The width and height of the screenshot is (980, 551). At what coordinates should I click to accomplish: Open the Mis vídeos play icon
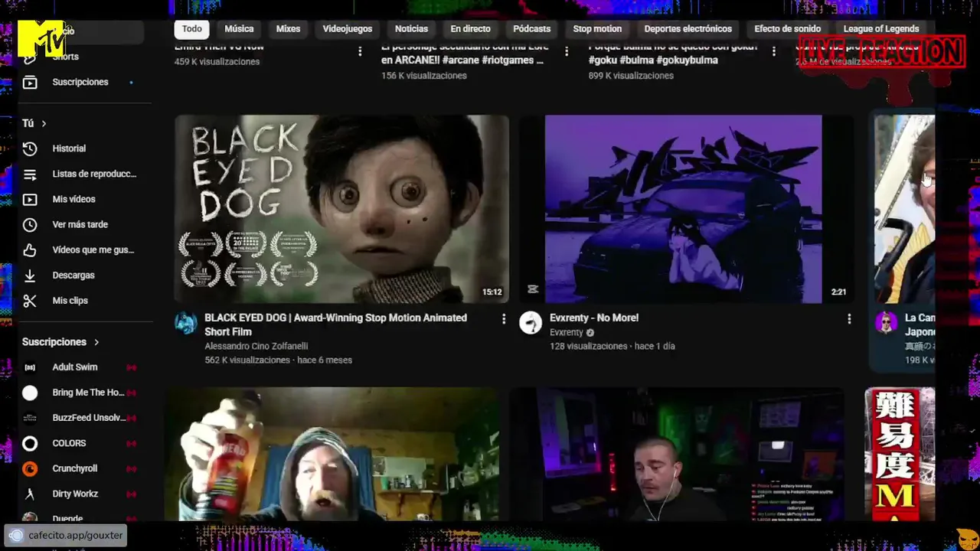tap(30, 199)
